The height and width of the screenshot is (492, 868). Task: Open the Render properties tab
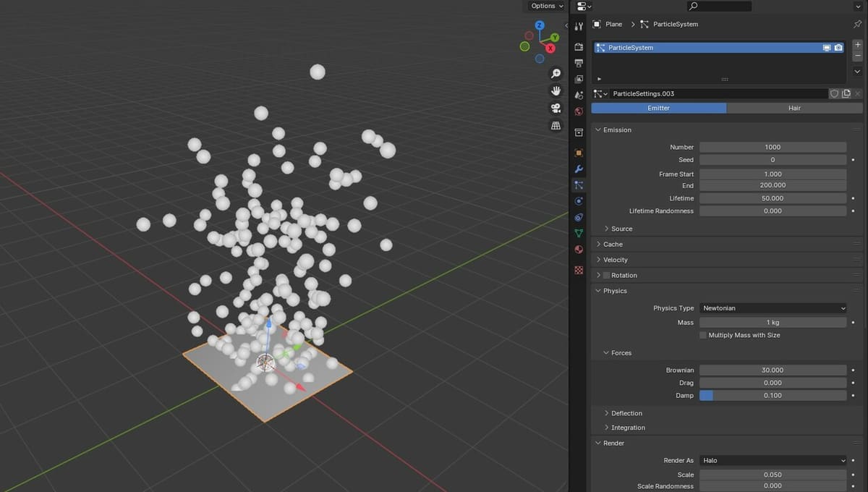point(579,46)
